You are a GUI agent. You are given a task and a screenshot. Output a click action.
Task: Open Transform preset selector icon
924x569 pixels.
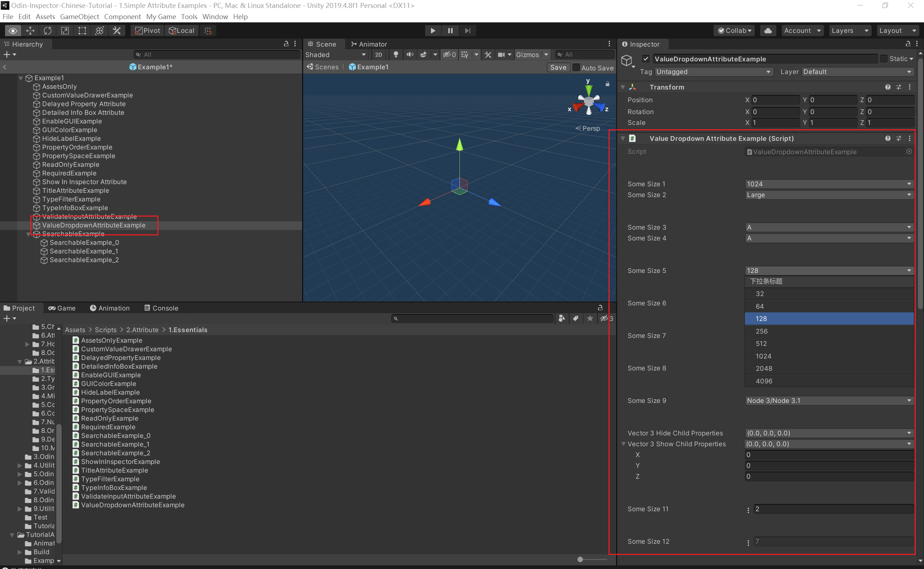(898, 87)
